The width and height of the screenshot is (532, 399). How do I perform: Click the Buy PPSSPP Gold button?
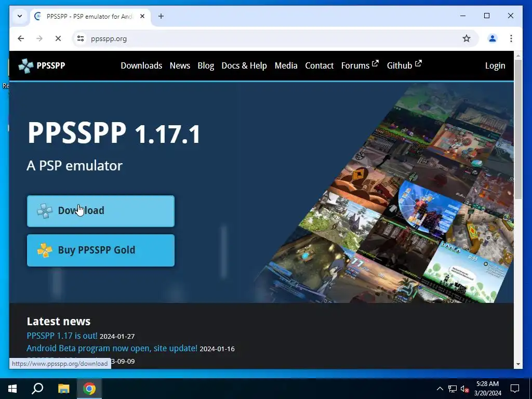(101, 250)
